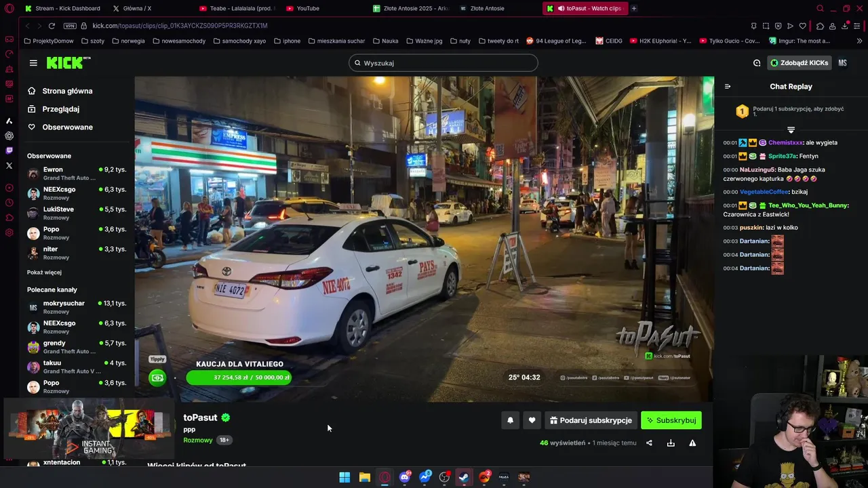The width and height of the screenshot is (868, 488).
Task: Expand followed channels with Pokaż więcej
Action: pos(44,272)
